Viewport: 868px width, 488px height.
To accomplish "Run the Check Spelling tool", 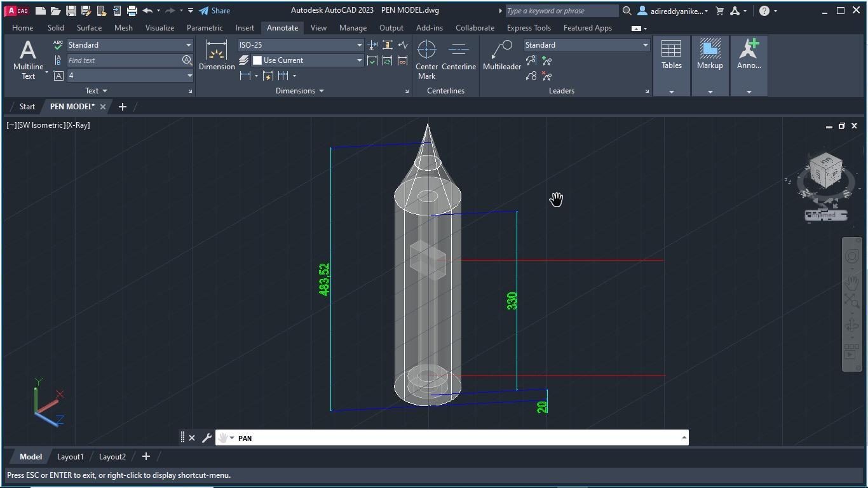I will tap(58, 45).
